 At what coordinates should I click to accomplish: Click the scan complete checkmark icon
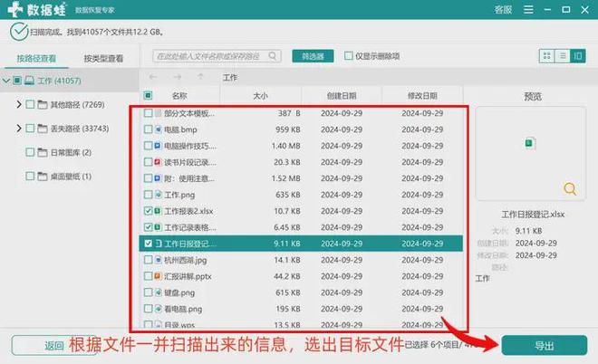(x=19, y=32)
